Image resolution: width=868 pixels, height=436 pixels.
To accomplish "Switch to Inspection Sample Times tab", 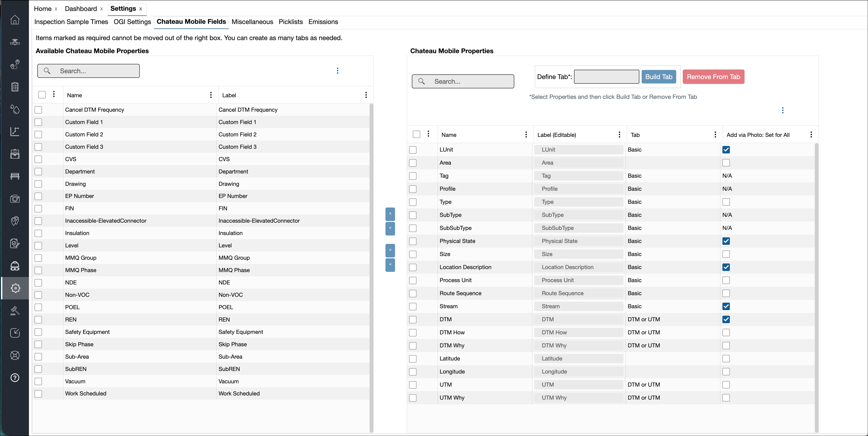I will tap(71, 22).
